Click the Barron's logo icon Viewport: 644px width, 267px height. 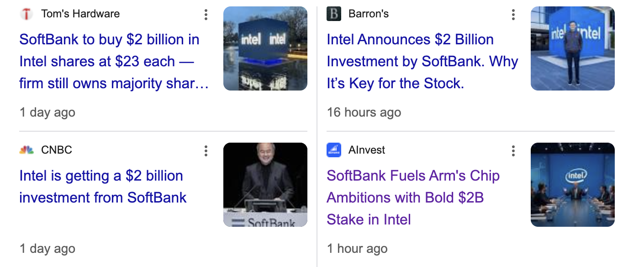pyautogui.click(x=334, y=14)
